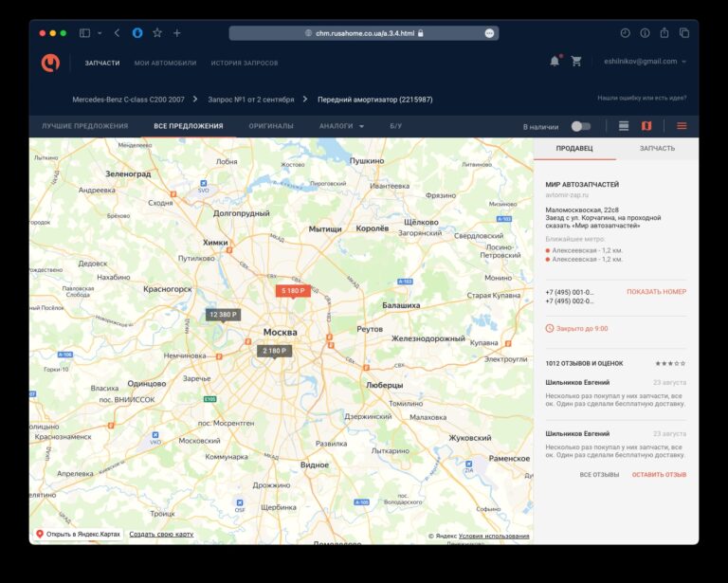The width and height of the screenshot is (728, 583).
Task: Open the browser history clock icon
Action: click(x=625, y=33)
